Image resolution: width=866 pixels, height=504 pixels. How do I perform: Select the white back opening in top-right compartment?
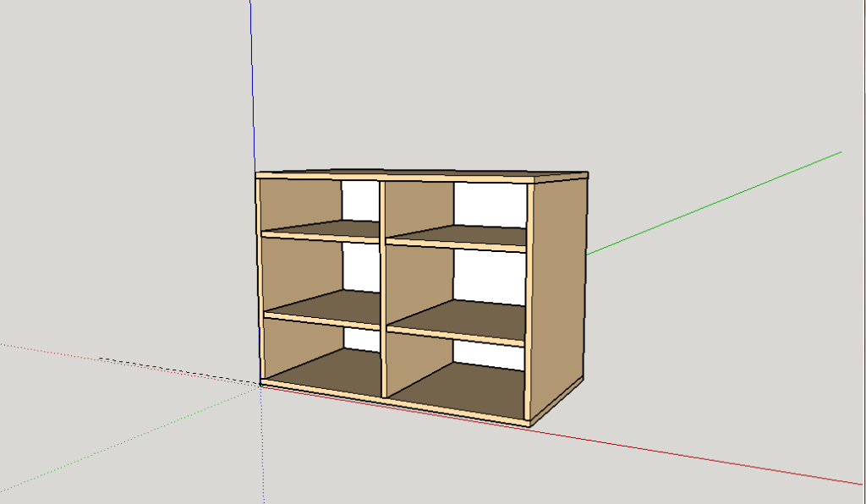tap(490, 205)
